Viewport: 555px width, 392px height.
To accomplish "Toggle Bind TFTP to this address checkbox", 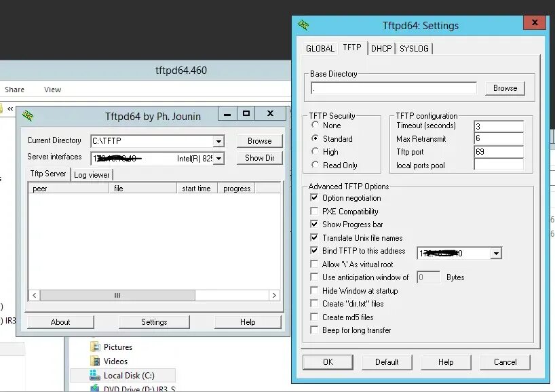I will (314, 250).
